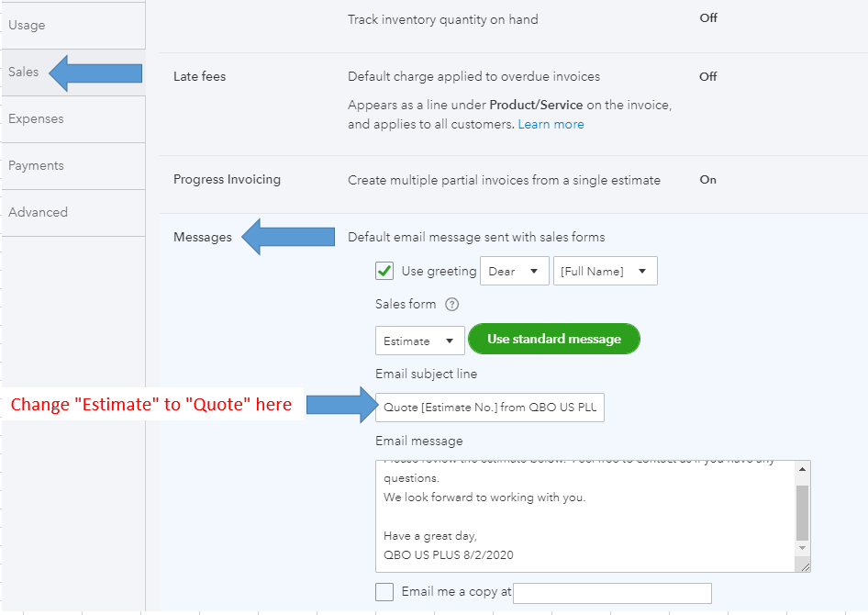Click the email message scroll-down arrow
Screen dimensions: 868x615
pyautogui.click(x=802, y=548)
